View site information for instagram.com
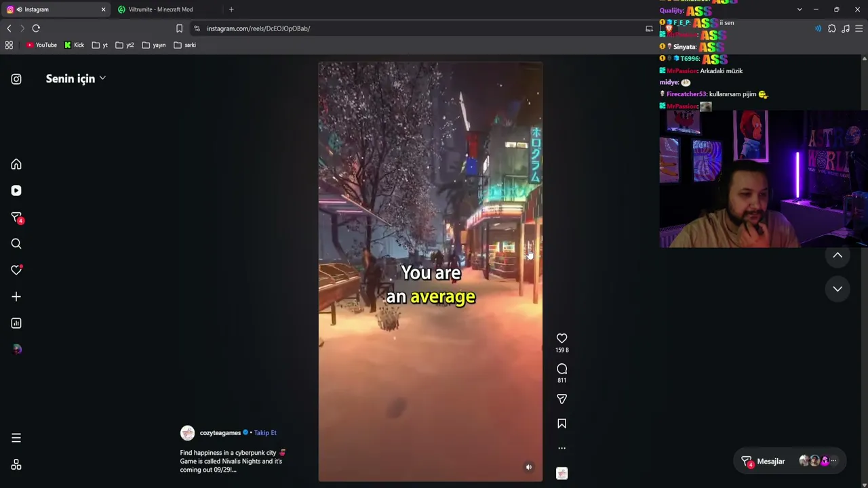The image size is (868, 488). [x=197, y=28]
